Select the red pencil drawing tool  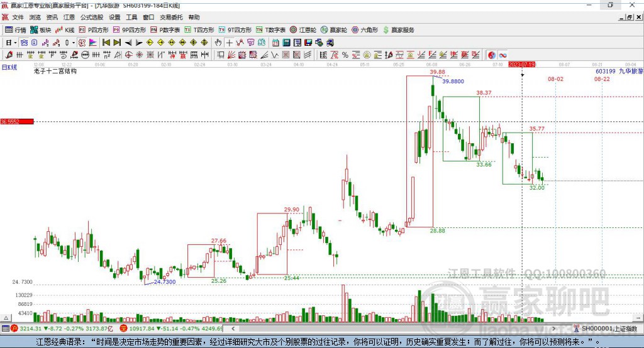click(9, 55)
